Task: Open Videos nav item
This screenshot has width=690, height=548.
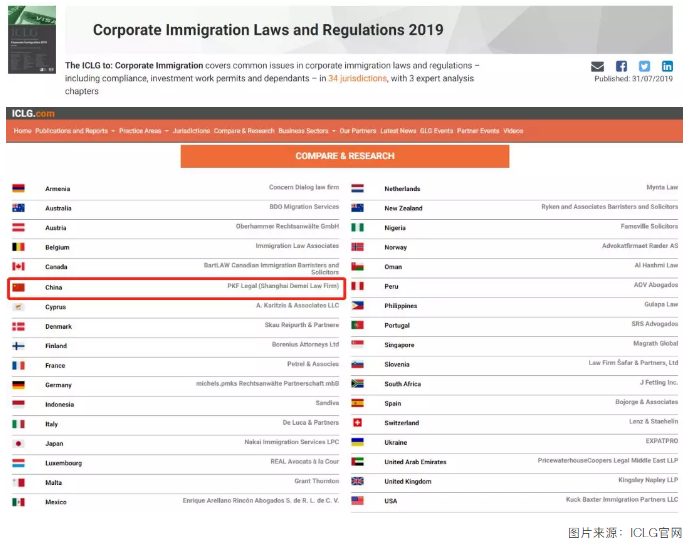Action: click(513, 131)
